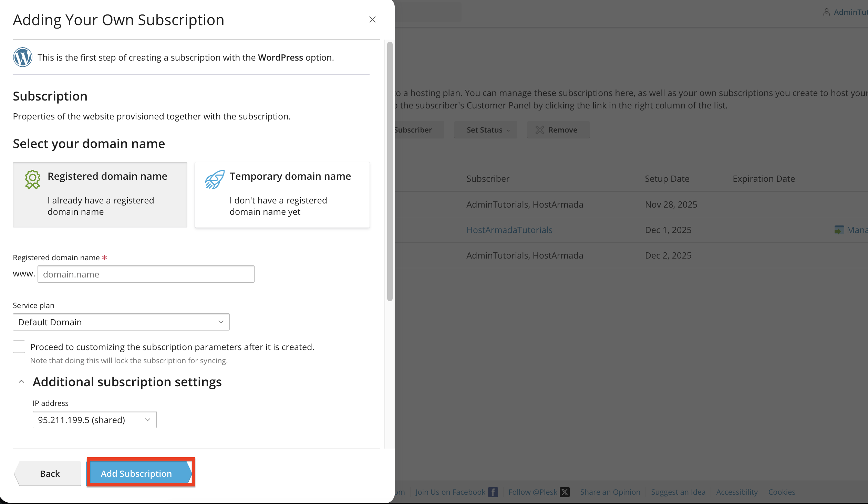The width and height of the screenshot is (868, 504).
Task: Click the Manage icon in HostArmadaTutorials row
Action: coord(839,230)
